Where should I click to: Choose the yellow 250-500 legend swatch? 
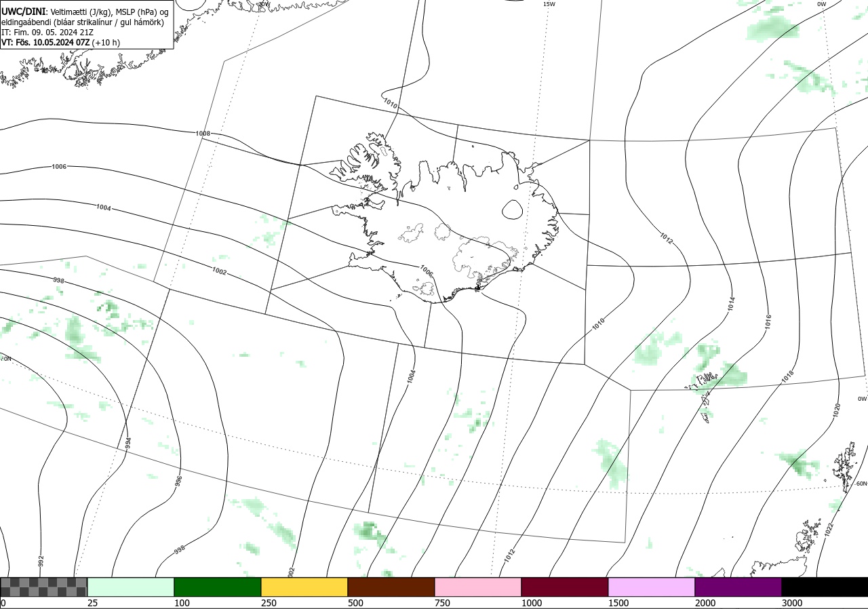(304, 587)
